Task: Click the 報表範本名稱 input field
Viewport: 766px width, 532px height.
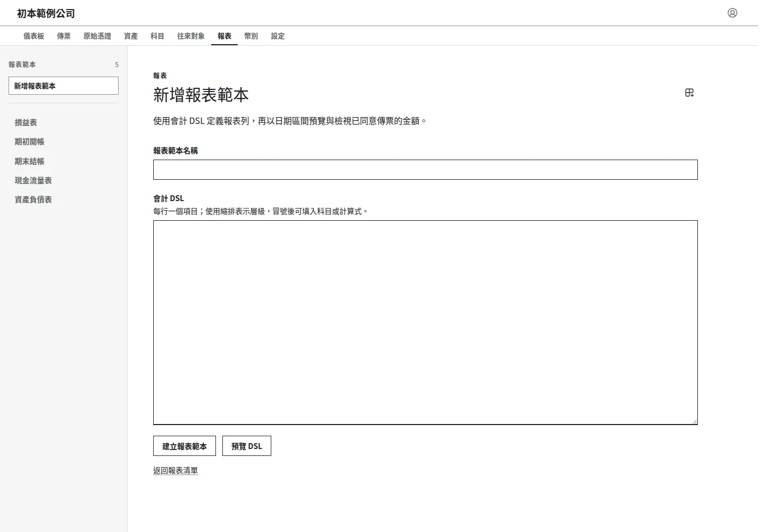Action: point(425,170)
